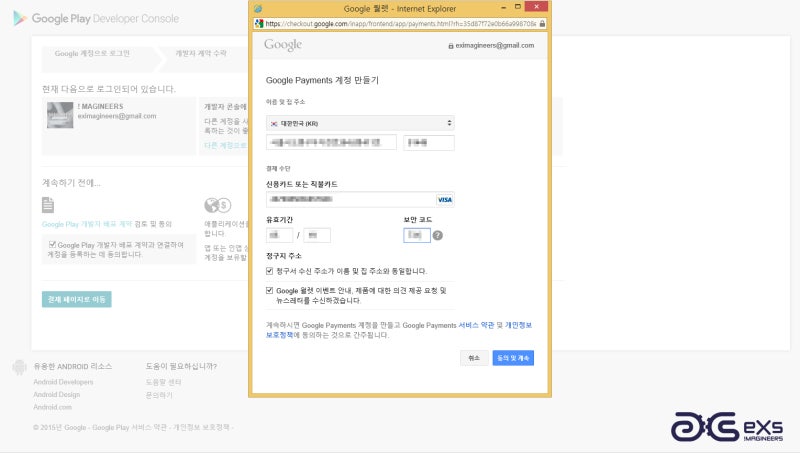Open the Android.com footer link
This screenshot has width=800, height=453.
(x=53, y=407)
